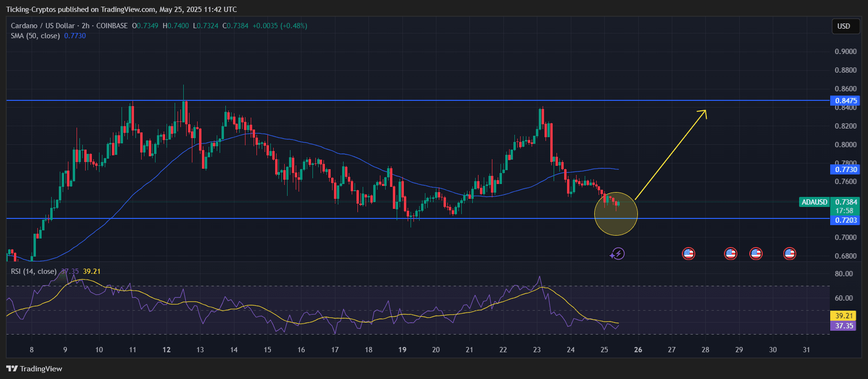Click 0.7000 on the price axis
Screen dimensions: 868x379
(846, 238)
